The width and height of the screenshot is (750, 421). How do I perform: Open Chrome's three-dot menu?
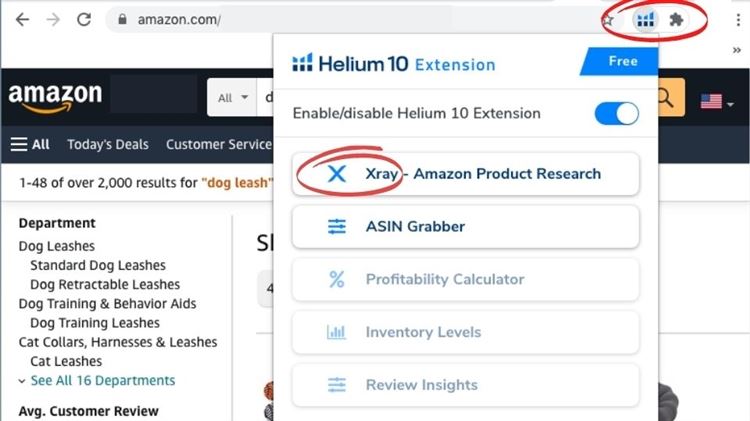[x=739, y=19]
